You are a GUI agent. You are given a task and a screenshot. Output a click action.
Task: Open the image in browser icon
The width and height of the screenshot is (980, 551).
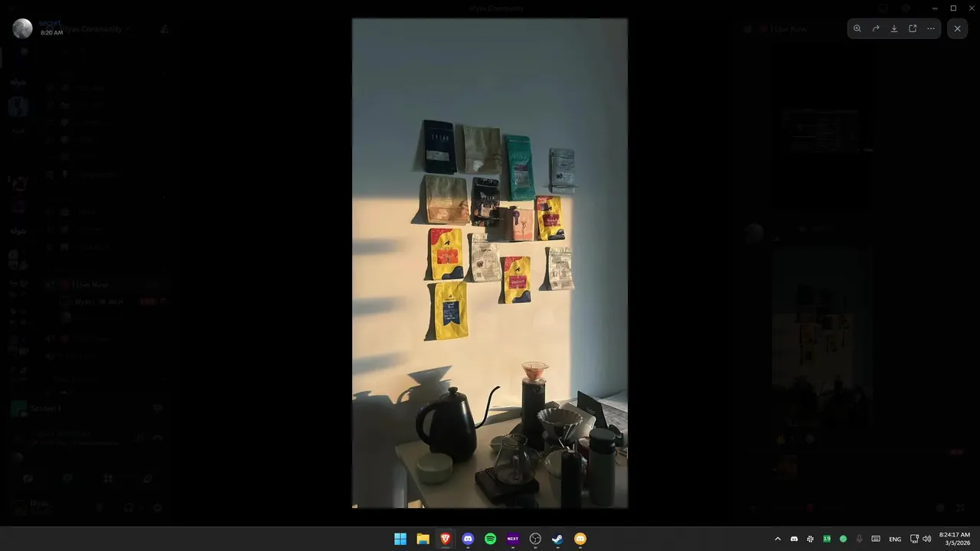[913, 29]
